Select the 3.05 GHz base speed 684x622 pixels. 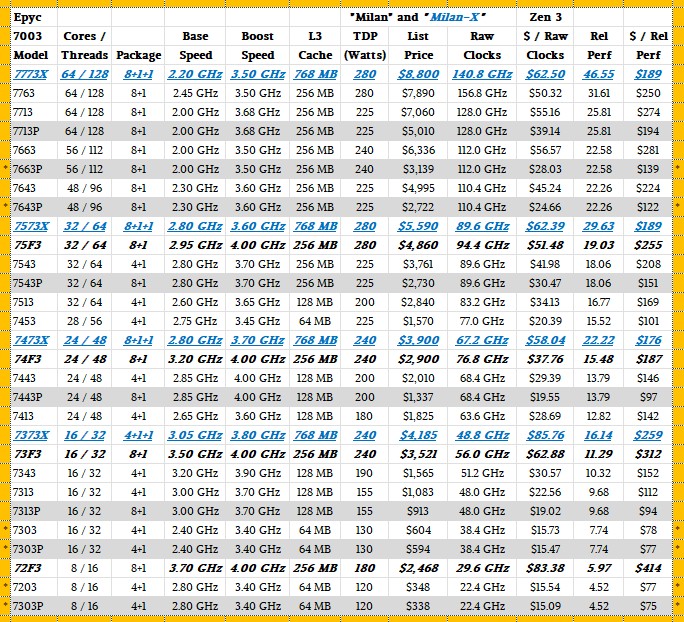point(195,435)
